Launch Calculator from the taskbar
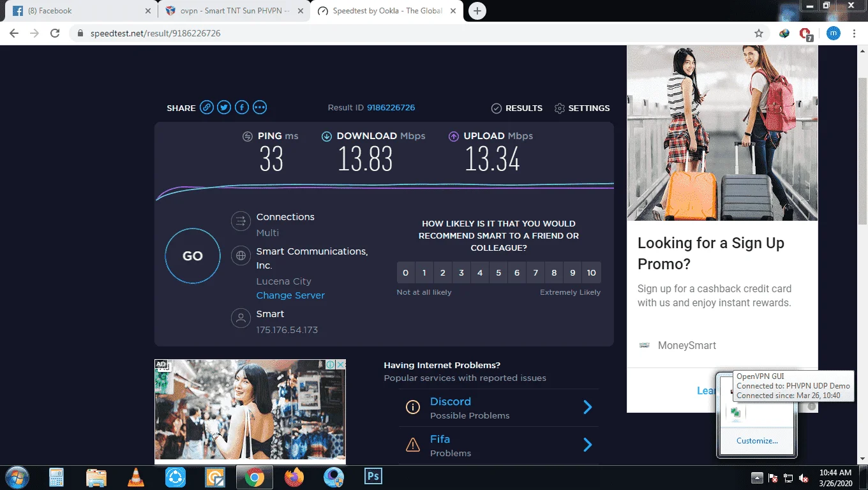The image size is (868, 490). click(57, 477)
